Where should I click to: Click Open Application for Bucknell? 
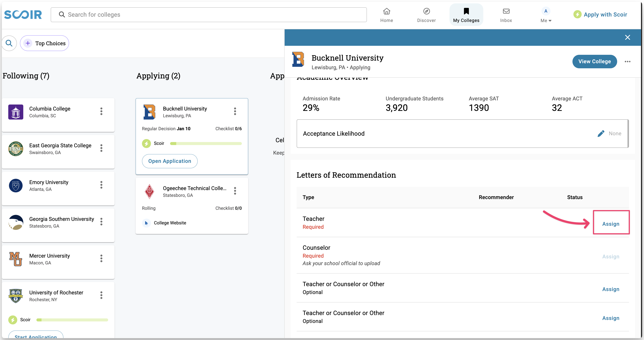(x=170, y=161)
